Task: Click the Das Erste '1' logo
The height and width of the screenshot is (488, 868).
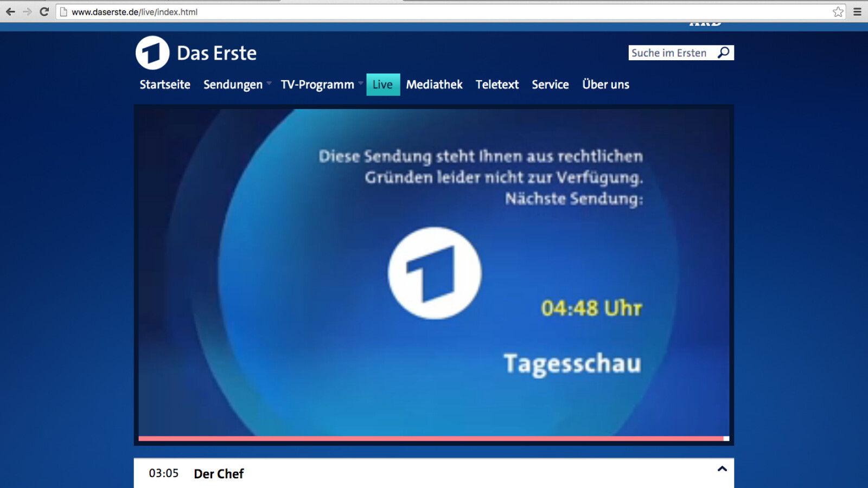Action: [x=152, y=53]
